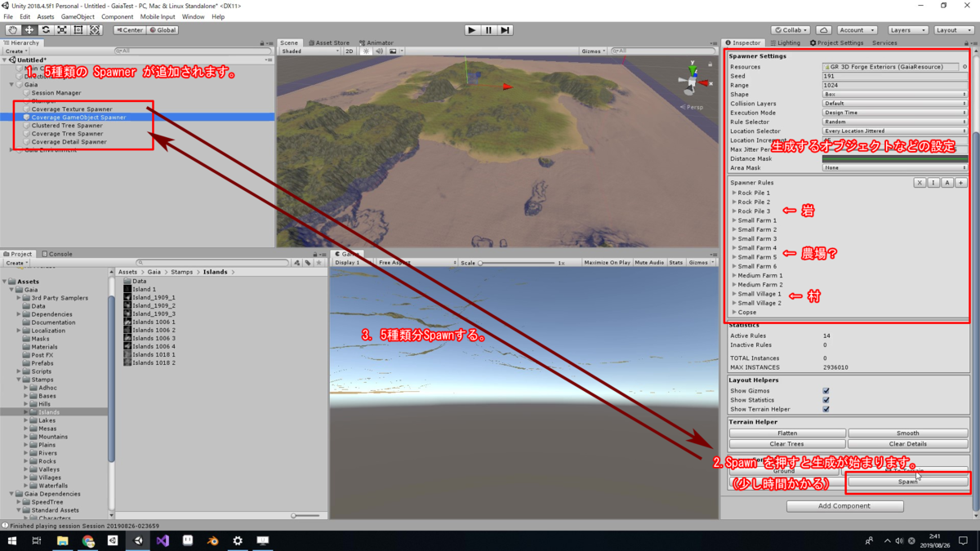
Task: Open Blender from the taskbar
Action: coord(212,540)
